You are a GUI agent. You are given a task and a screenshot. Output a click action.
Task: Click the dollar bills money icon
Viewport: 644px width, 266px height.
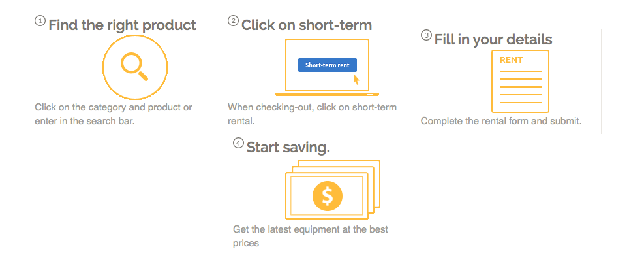click(x=332, y=190)
